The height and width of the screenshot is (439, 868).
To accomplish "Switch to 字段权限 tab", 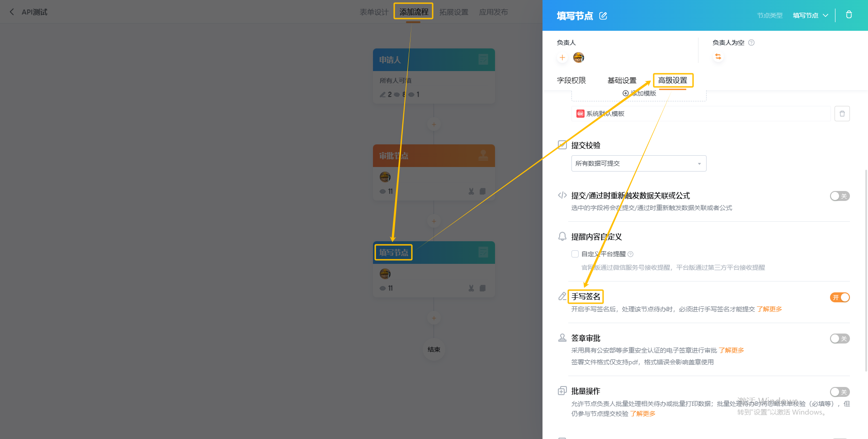I will click(x=571, y=80).
